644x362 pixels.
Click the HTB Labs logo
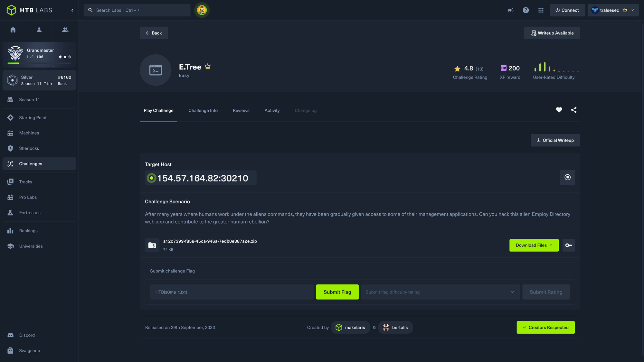coord(29,10)
